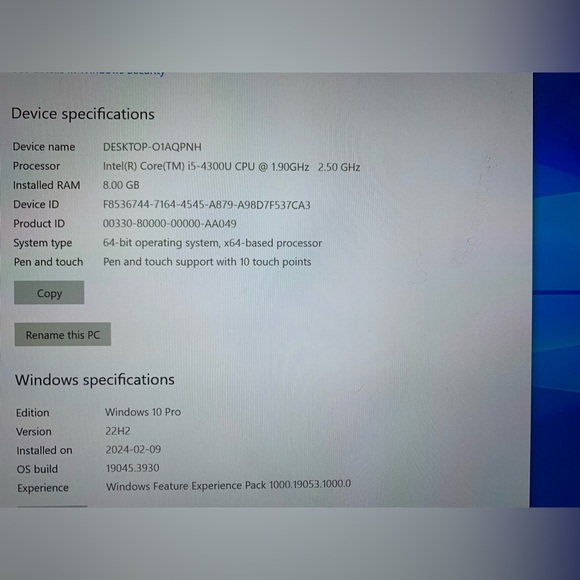Click the Processor label

[36, 166]
